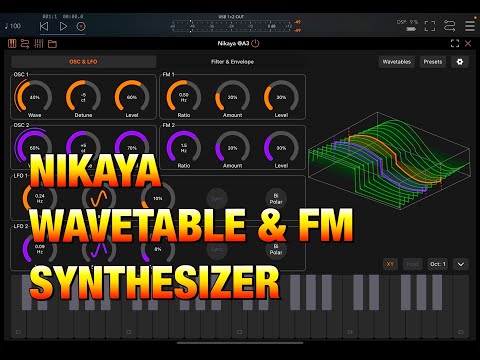
Task: Toggle the Nikaya plugin power button
Action: pos(255,43)
